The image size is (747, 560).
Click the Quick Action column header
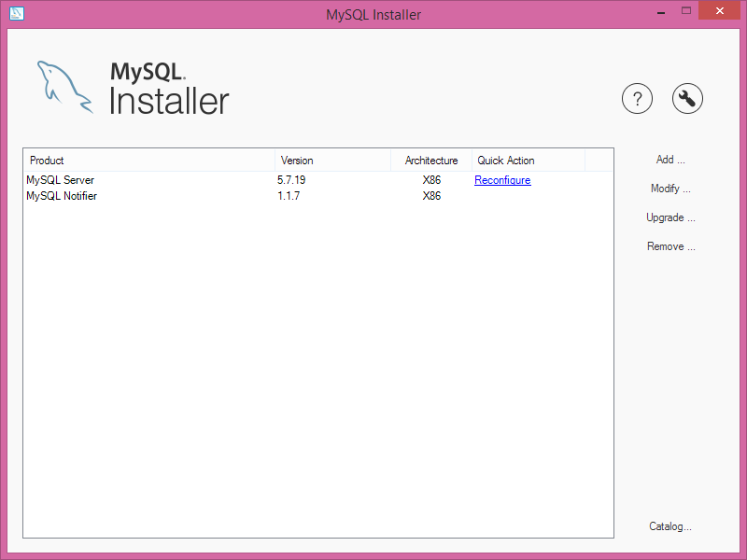pos(528,160)
